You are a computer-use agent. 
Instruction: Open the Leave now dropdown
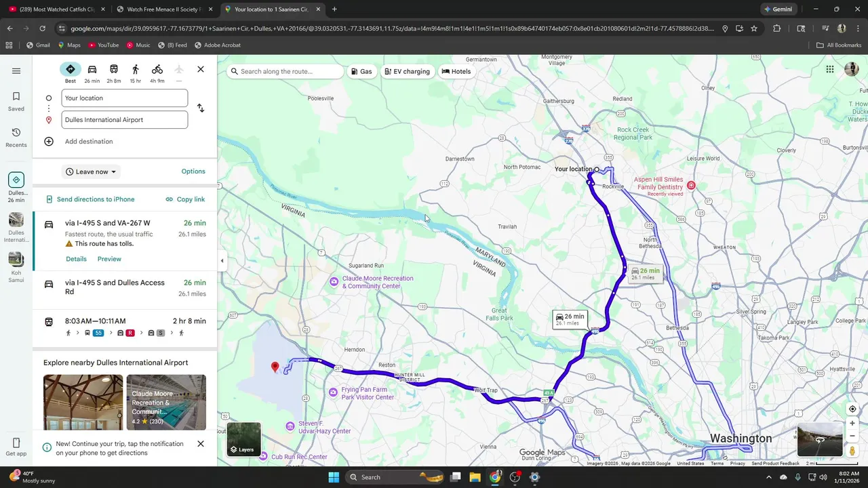coord(91,171)
